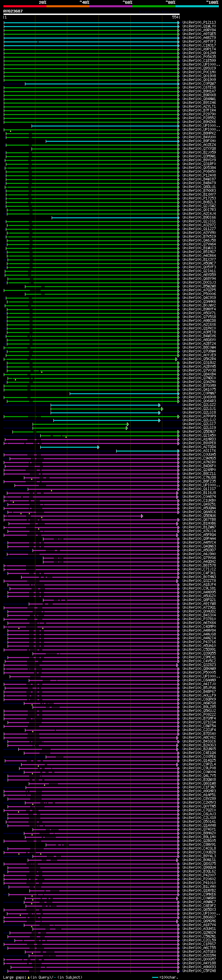The height and width of the screenshot is (980, 222).
Task: Select the UniRef100_B9HZK6 label
Action: point(199,122)
